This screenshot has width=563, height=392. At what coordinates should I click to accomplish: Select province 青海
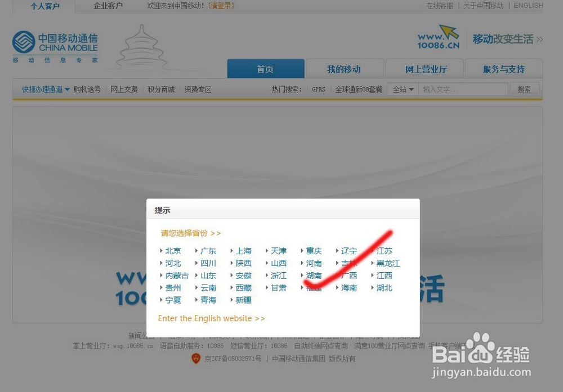coord(208,300)
